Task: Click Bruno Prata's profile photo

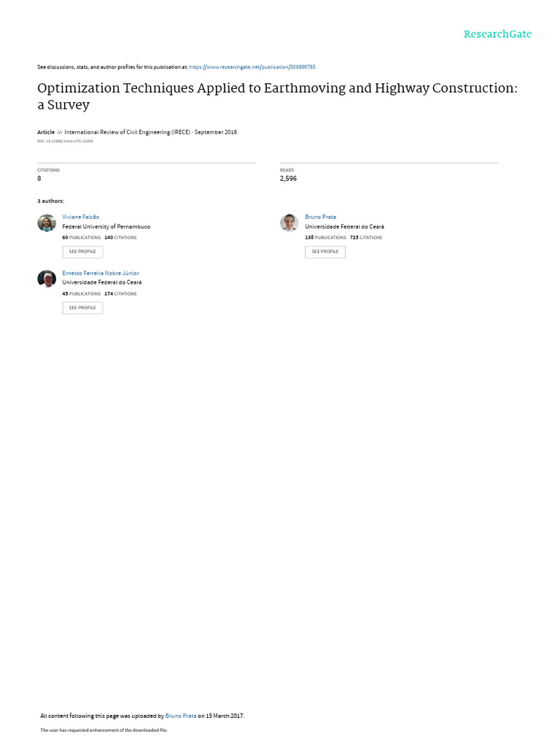Action: [289, 223]
